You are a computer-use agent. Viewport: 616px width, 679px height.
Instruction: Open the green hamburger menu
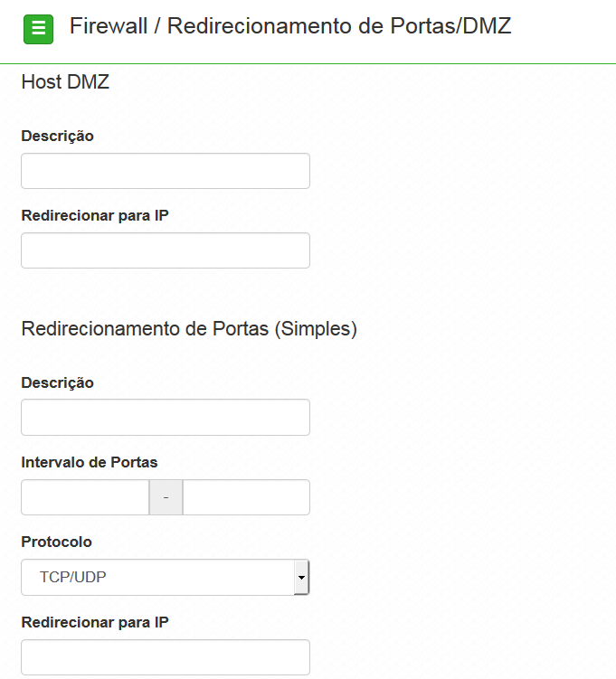39,29
